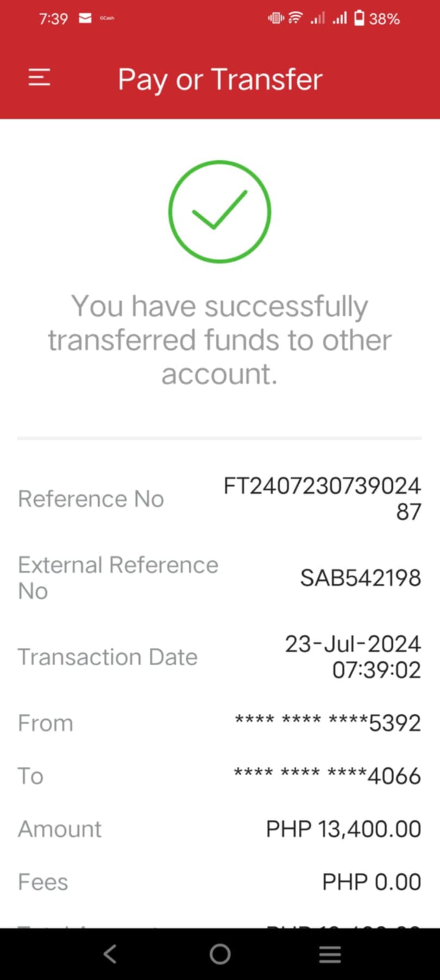Tap the vibrate mode status icon

coord(275,18)
